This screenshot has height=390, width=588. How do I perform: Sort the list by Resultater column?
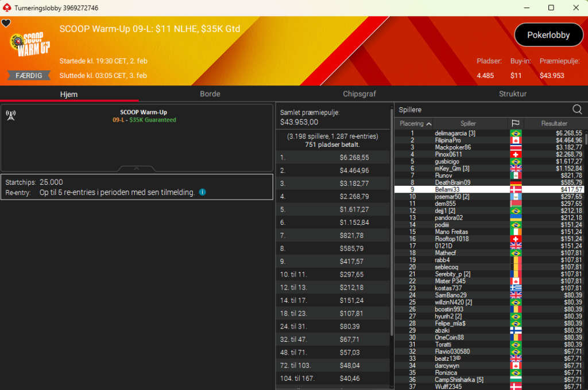point(554,123)
